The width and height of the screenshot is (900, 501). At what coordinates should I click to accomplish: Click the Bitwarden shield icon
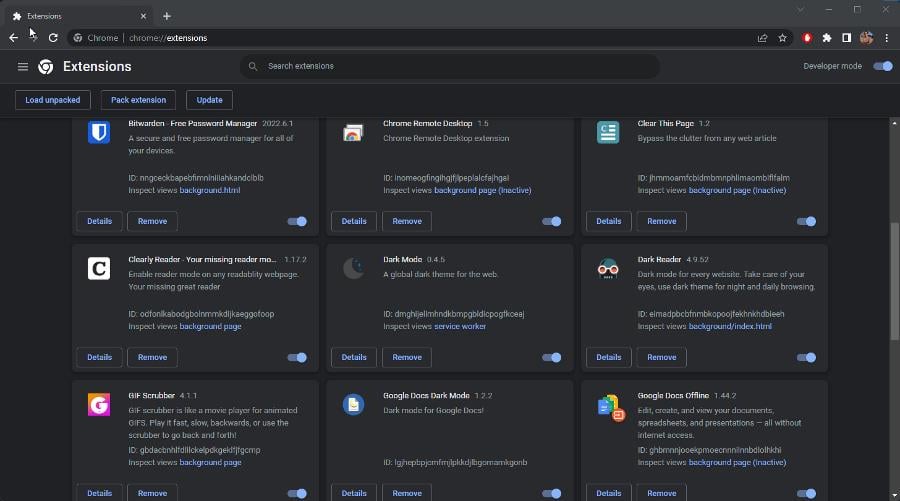click(x=99, y=133)
